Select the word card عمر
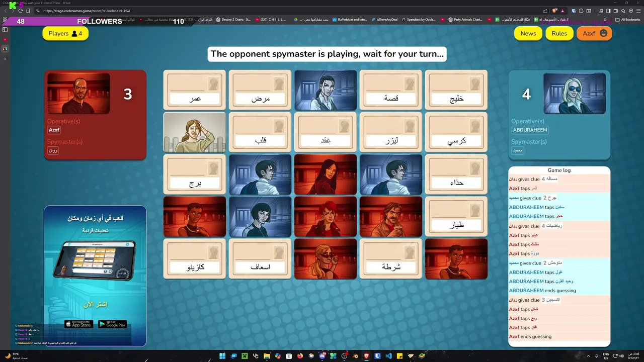 click(195, 90)
